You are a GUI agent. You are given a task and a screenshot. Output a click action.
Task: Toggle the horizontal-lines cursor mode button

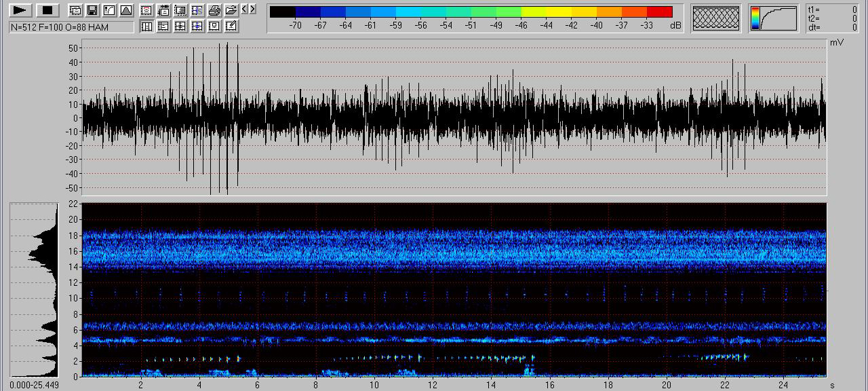click(x=163, y=26)
